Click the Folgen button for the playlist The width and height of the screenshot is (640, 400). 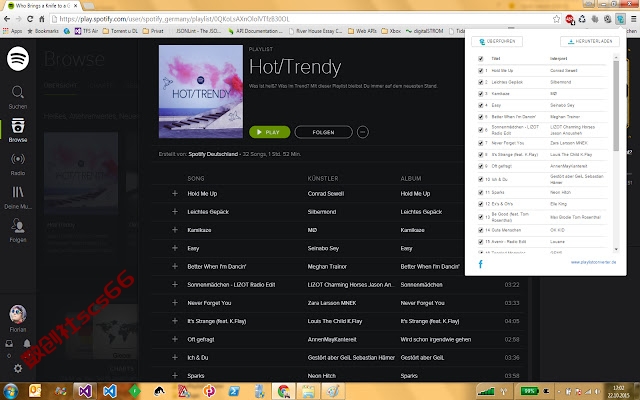(x=323, y=132)
